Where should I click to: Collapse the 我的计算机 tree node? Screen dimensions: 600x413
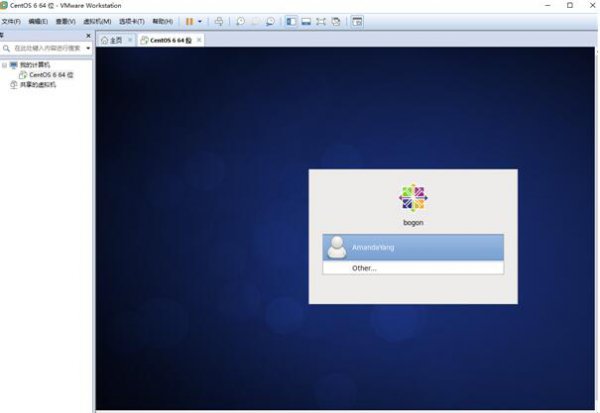pos(4,65)
